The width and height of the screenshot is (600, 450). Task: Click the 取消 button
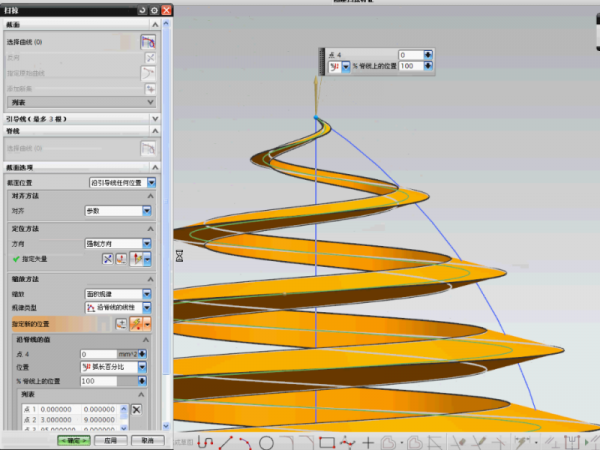[x=146, y=439]
